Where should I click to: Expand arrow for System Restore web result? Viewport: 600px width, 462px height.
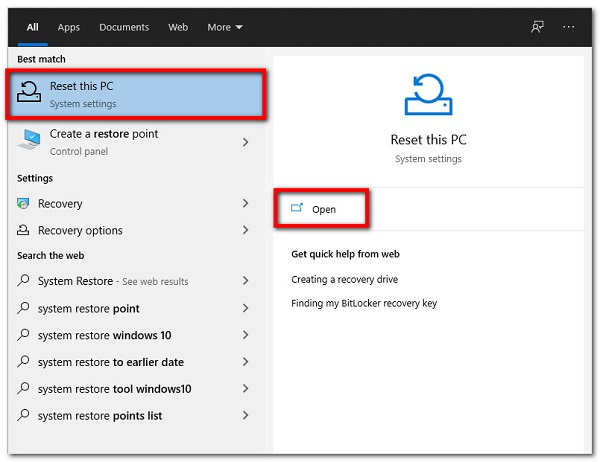(246, 281)
